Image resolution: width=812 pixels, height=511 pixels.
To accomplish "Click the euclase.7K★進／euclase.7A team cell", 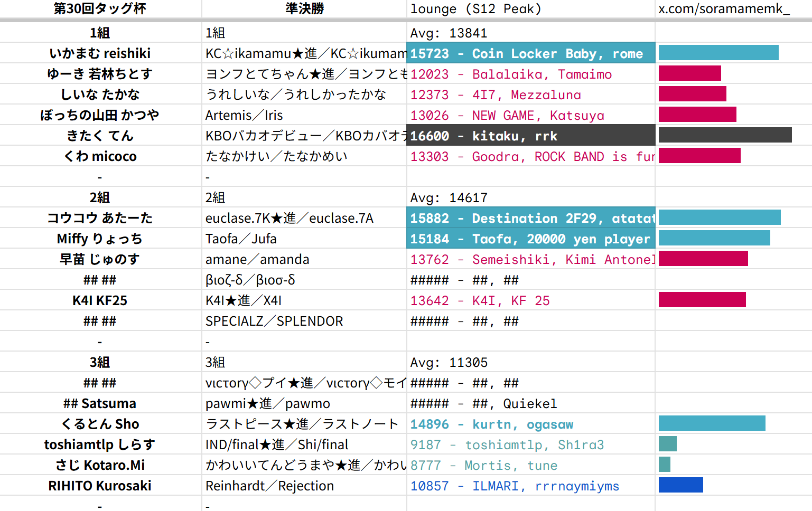I will pyautogui.click(x=304, y=218).
